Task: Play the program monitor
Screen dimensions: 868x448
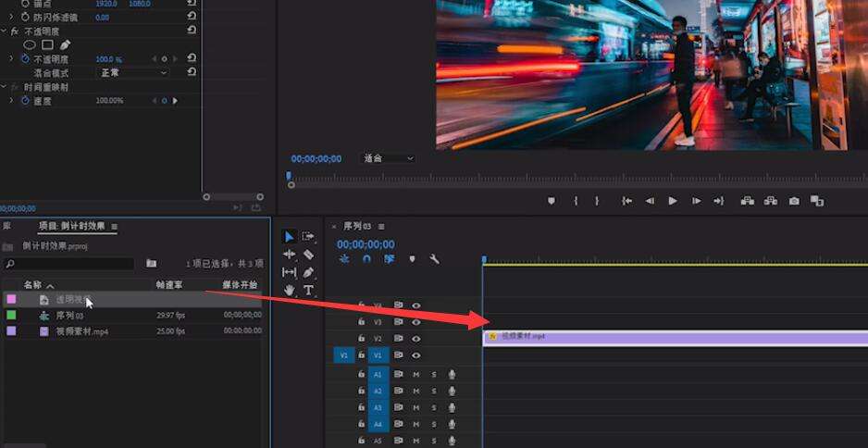Action: click(673, 201)
